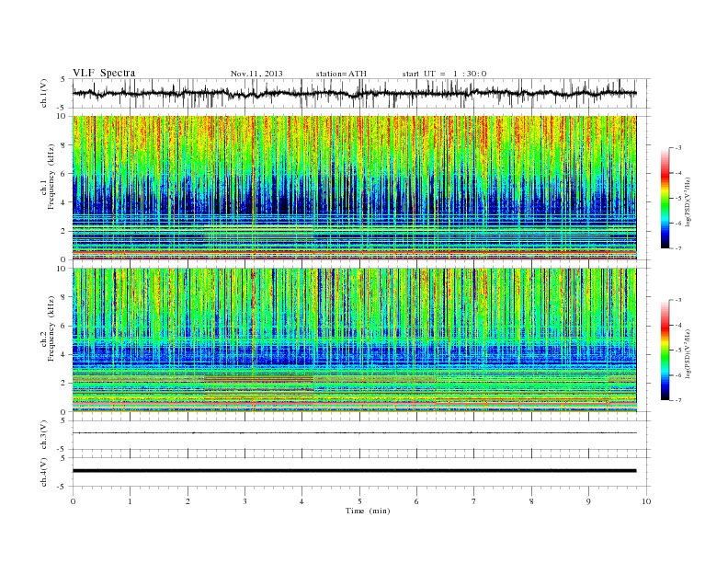Image resolution: width=728 pixels, height=563 pixels.
Task: Click the "-3" tick on the ch.1 colorbar
Action: pos(678,148)
